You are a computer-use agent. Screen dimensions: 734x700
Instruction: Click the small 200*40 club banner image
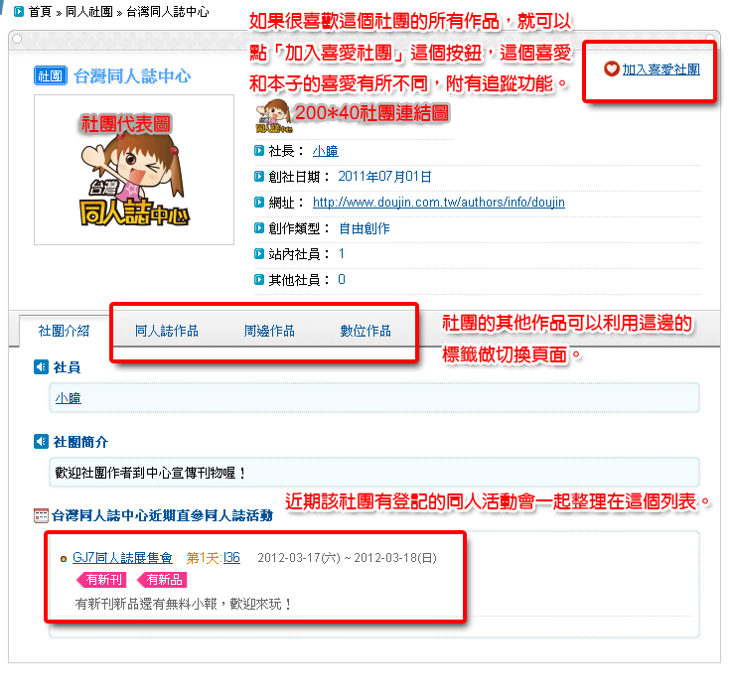click(274, 116)
